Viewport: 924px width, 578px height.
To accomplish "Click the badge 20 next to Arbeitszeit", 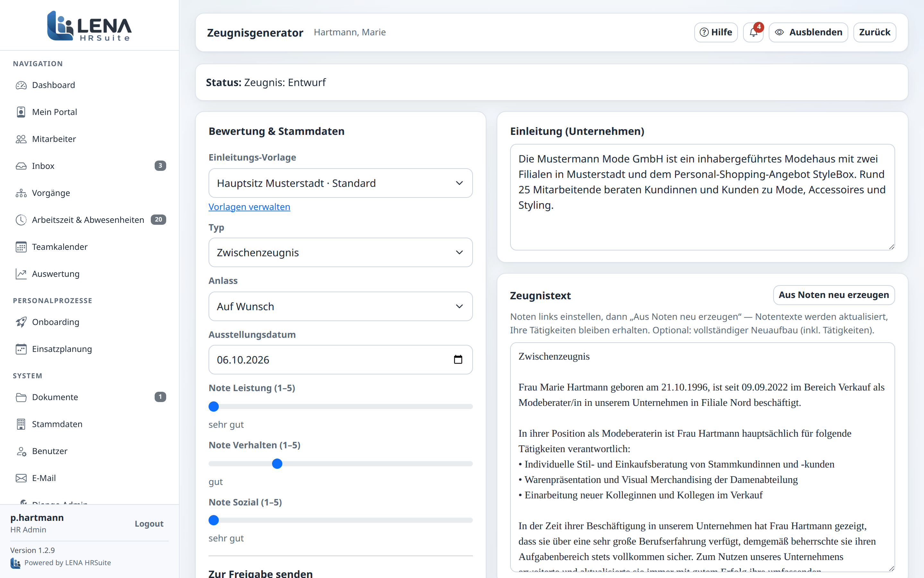I will click(x=158, y=220).
